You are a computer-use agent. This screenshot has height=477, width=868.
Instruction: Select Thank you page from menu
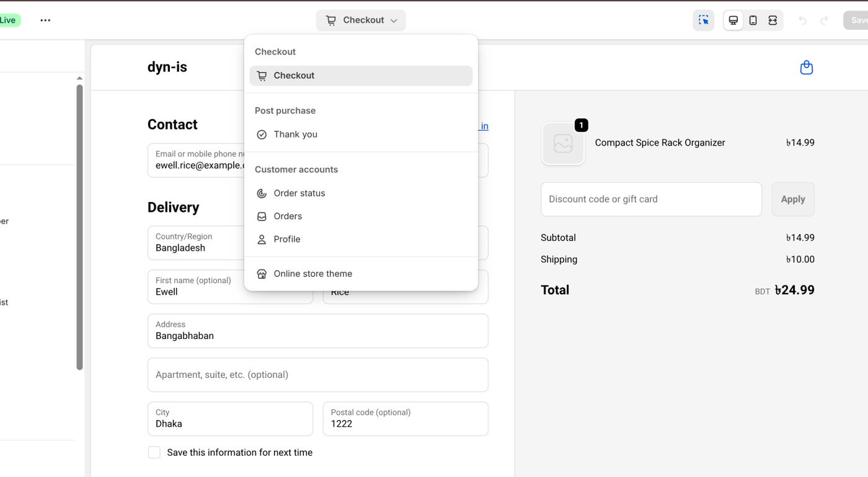click(295, 134)
